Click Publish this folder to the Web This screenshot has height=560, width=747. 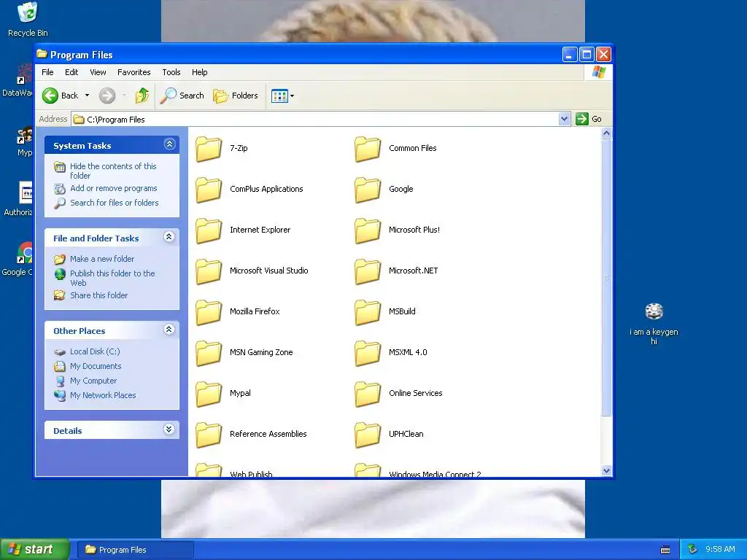click(x=112, y=278)
